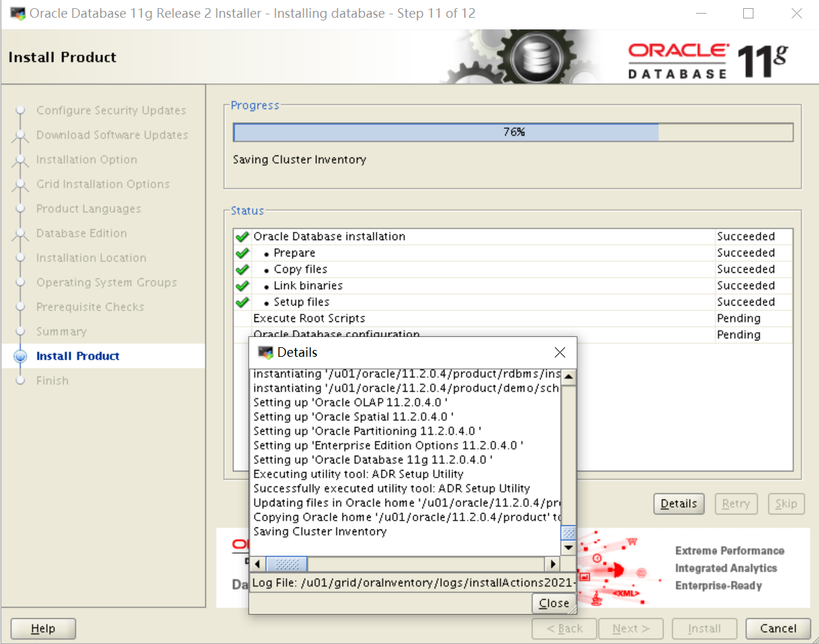The height and width of the screenshot is (644, 819).
Task: Click the horizontal scrollbar thumb in Details
Action: click(287, 564)
